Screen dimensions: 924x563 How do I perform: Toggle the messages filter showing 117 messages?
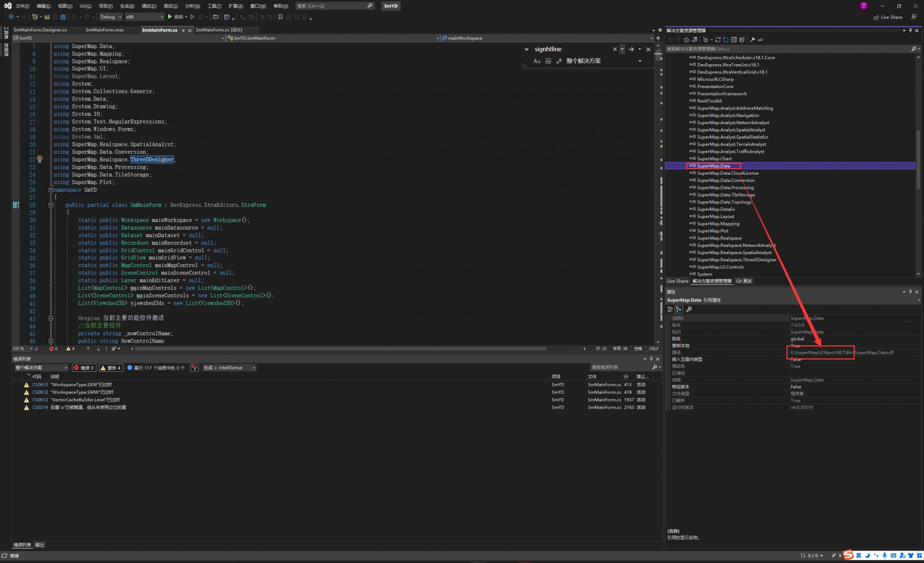[156, 368]
